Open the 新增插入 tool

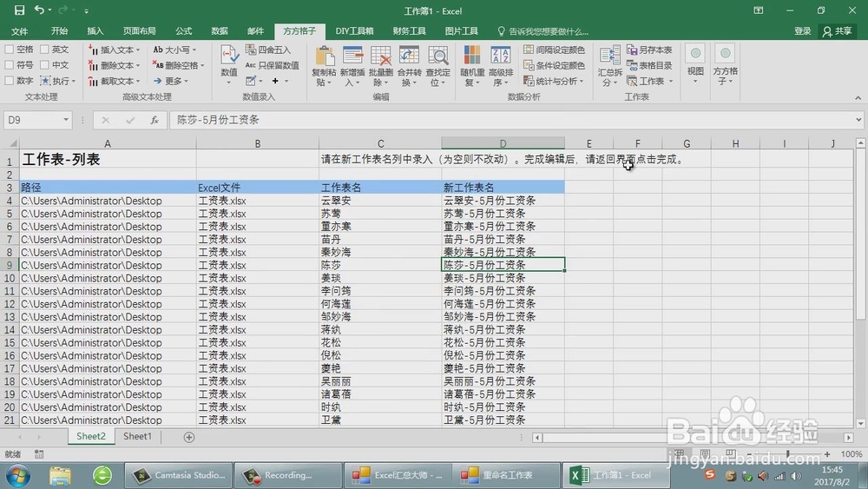click(x=352, y=67)
